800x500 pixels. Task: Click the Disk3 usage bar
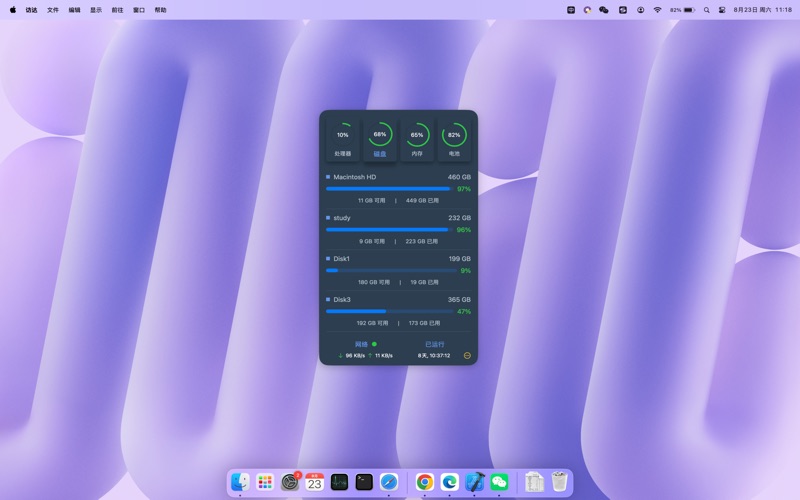coord(389,311)
